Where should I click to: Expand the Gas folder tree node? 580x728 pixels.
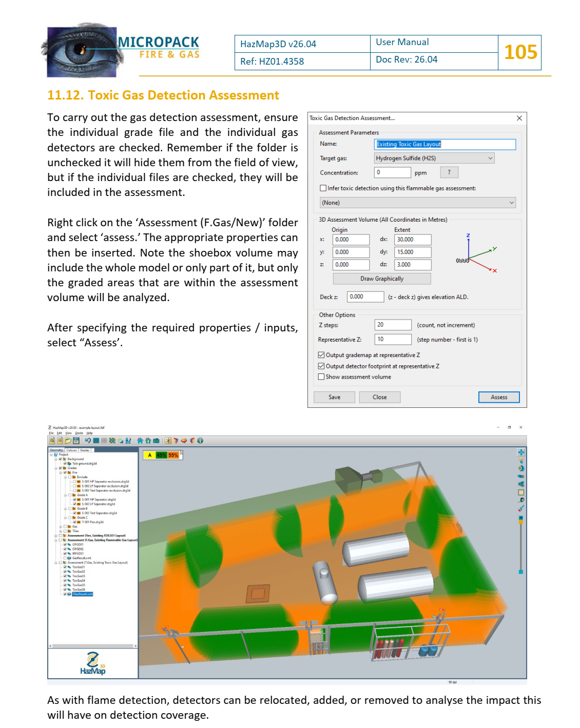pos(61,527)
